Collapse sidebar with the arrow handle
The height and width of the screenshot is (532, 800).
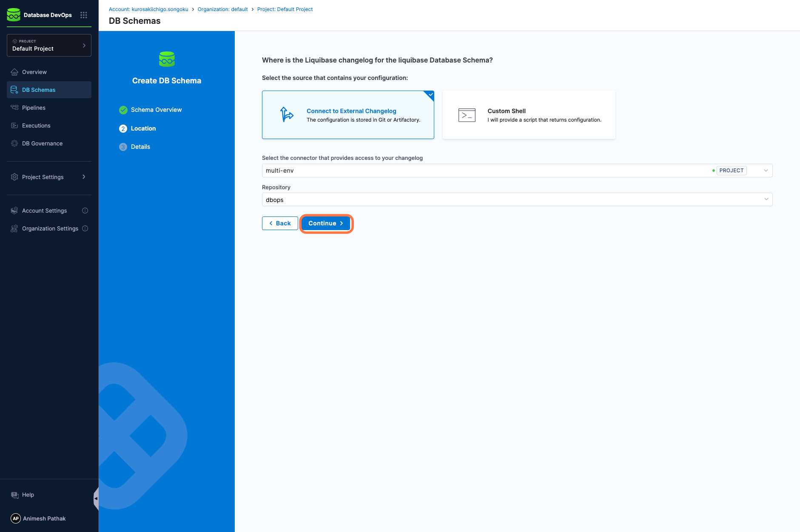click(96, 498)
